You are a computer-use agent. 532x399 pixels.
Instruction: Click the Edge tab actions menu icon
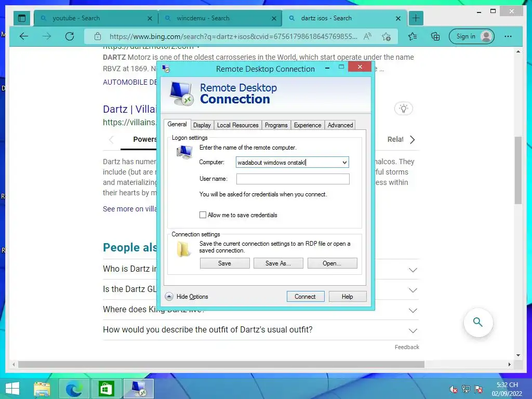[x=22, y=18]
